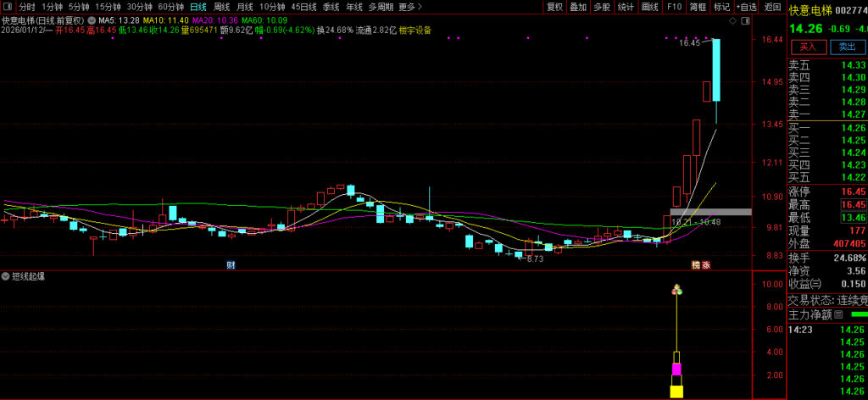Screen dimensions: 868x400
Task: Click the signal marker atop the indicator spike
Action: 676,291
